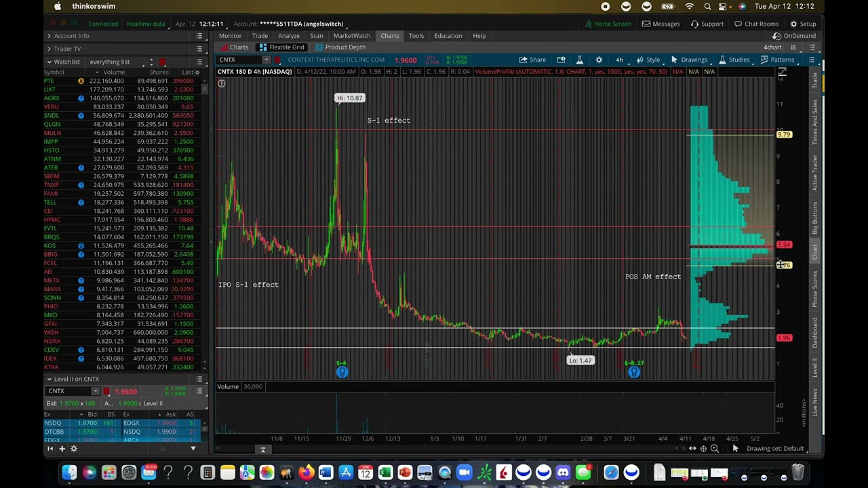Image resolution: width=868 pixels, height=488 pixels.
Task: Open the Watchlist gadget menu icon
Action: [199, 62]
